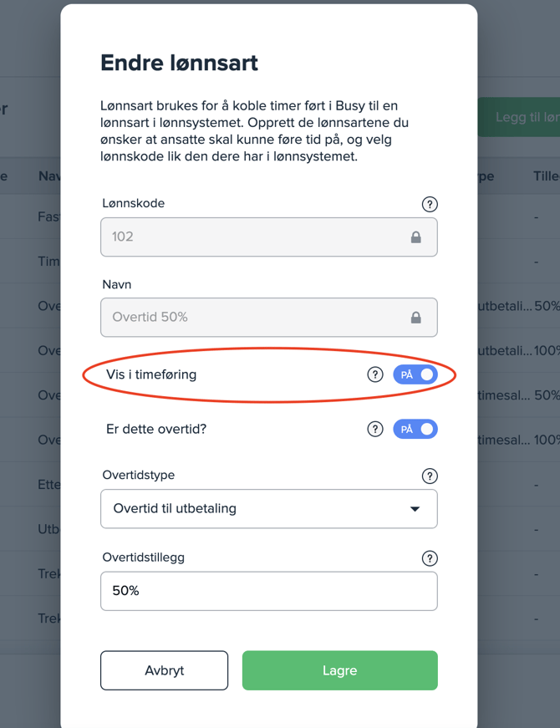Viewport: 560px width, 728px height.
Task: Click the Overtidstype help question mark
Action: point(430,476)
